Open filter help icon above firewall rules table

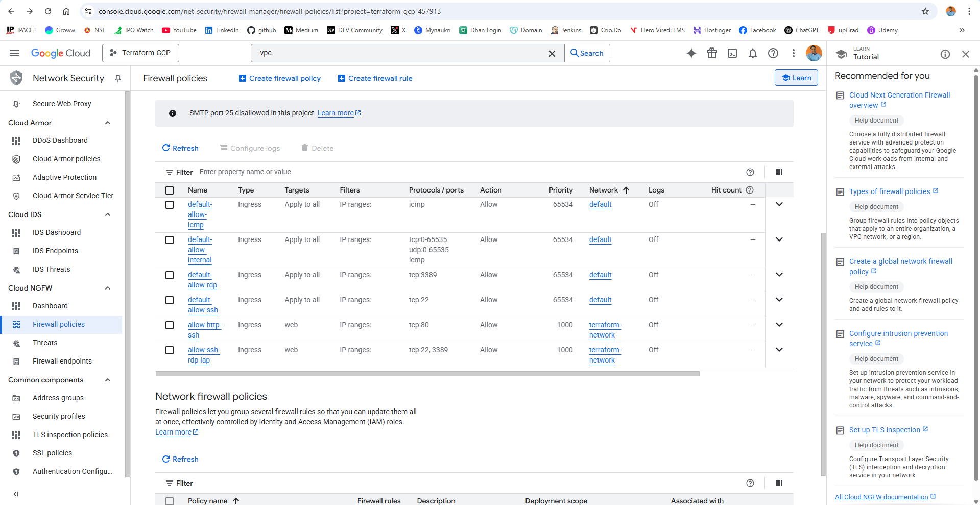coord(750,172)
